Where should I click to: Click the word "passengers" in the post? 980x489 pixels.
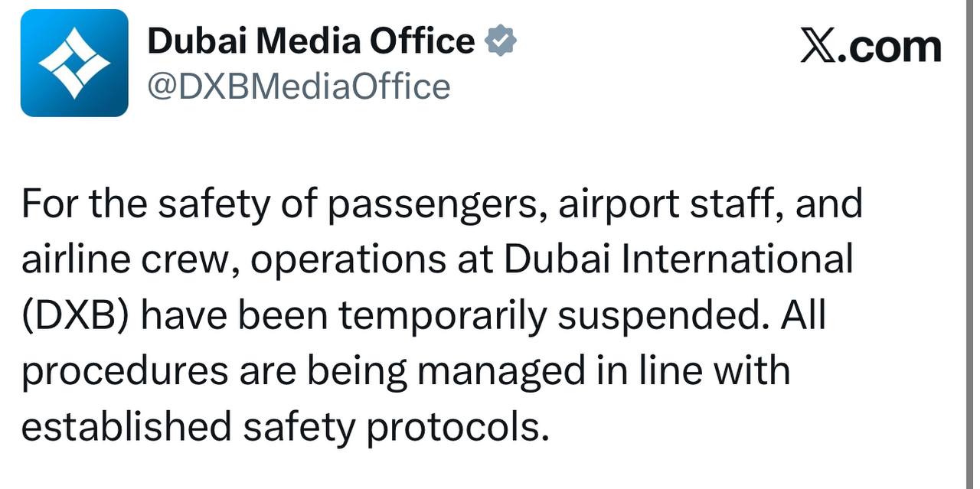pyautogui.click(x=438, y=204)
